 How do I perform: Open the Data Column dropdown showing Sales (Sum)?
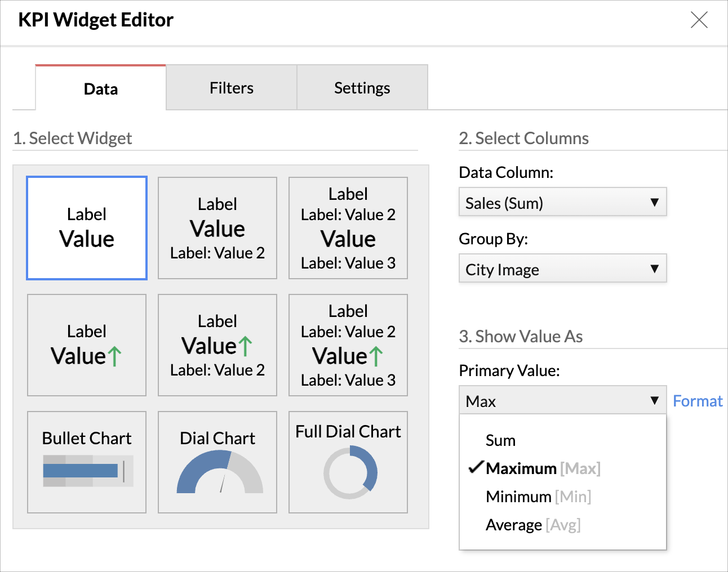coord(563,202)
